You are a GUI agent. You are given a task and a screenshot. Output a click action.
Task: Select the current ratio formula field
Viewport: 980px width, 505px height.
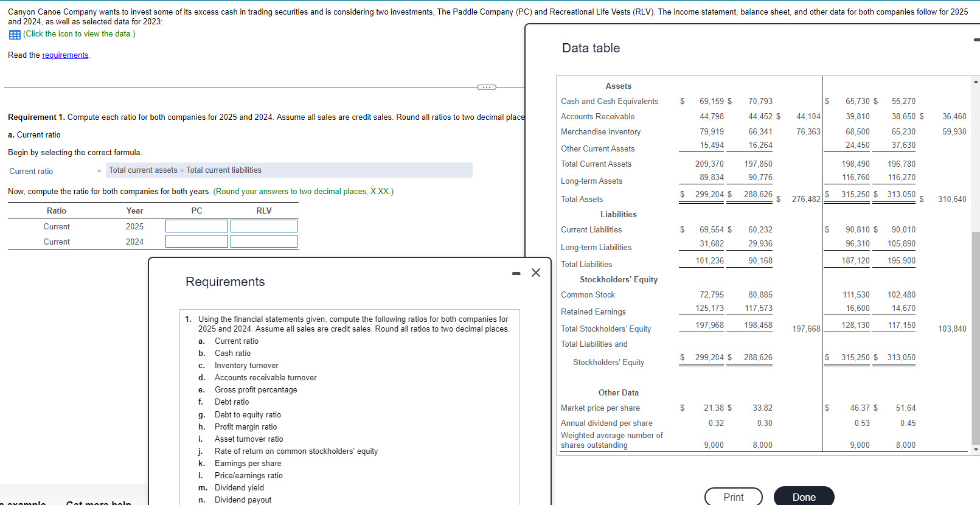point(289,170)
